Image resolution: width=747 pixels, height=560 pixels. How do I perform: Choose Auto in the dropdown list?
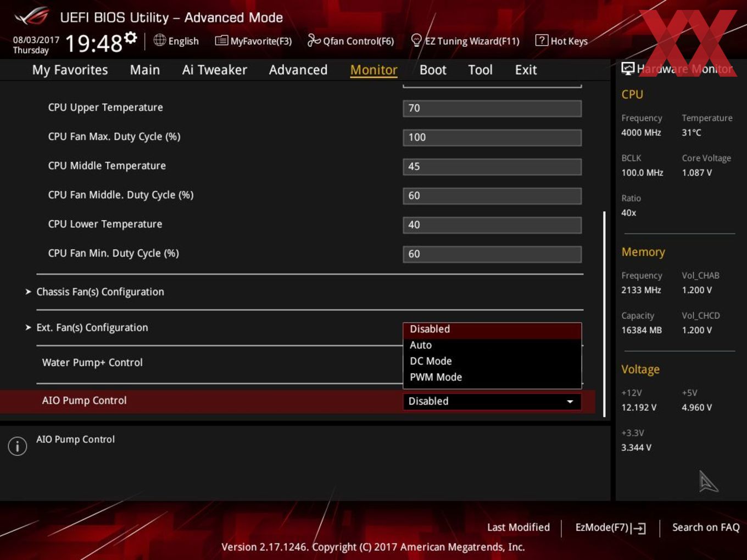[x=492, y=345]
